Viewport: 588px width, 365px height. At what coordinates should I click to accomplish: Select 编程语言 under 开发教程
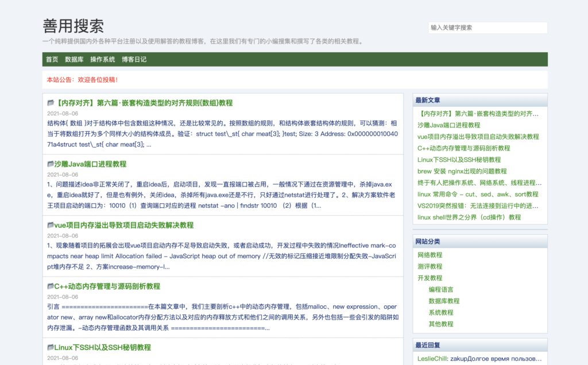(x=440, y=289)
